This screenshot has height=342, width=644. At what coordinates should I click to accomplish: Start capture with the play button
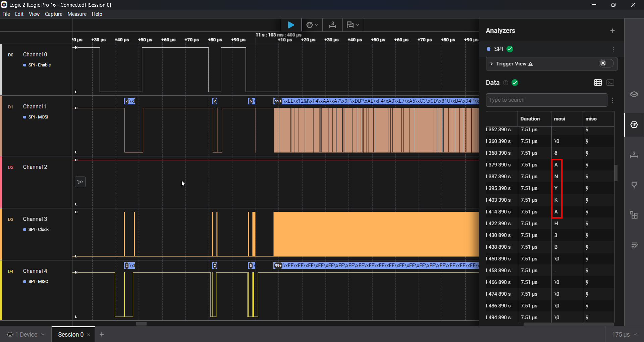291,25
